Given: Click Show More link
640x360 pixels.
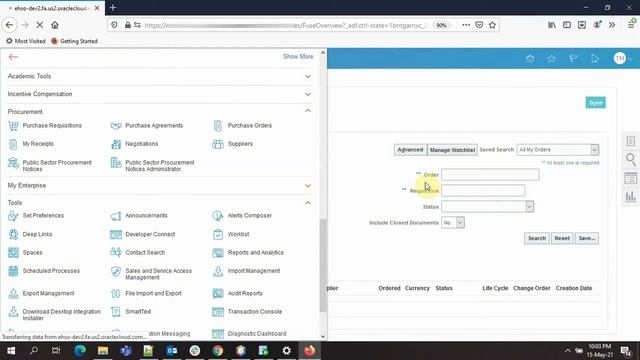Looking at the screenshot, I should (x=298, y=56).
